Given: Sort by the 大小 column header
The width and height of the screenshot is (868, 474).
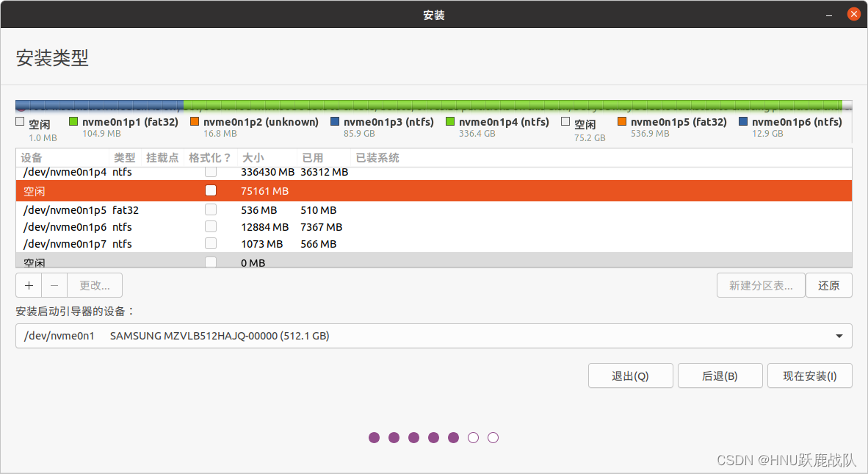Looking at the screenshot, I should point(253,158).
